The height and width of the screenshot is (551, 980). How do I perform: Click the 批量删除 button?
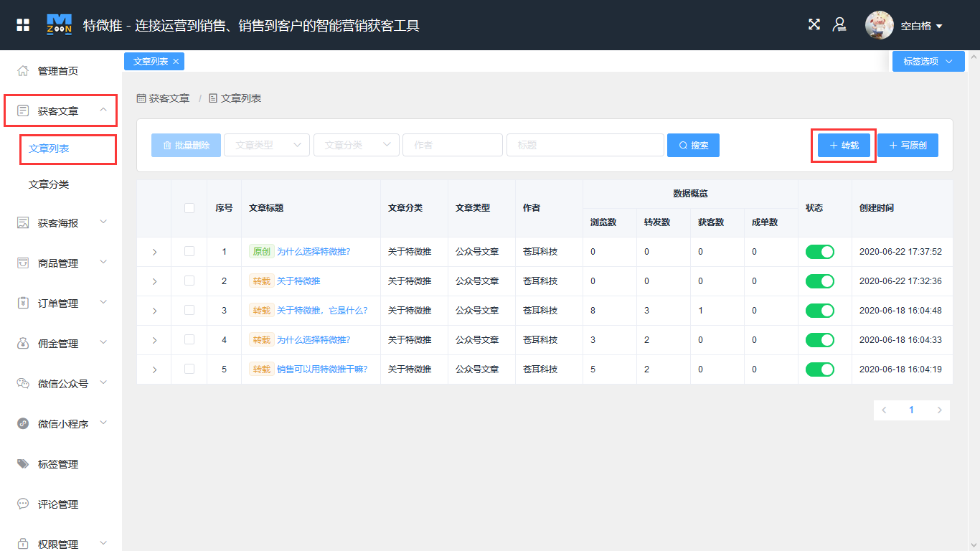coord(186,145)
